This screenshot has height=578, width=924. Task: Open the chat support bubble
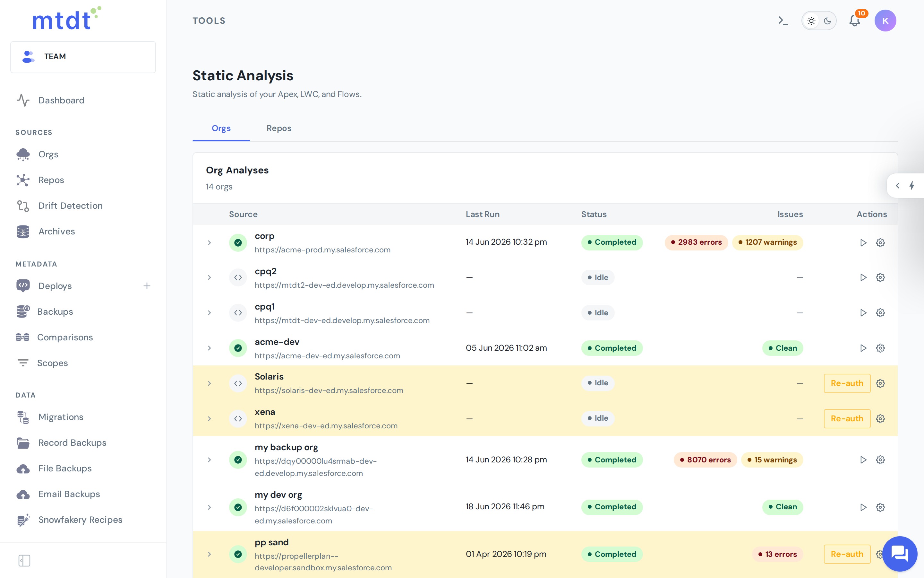[900, 553]
